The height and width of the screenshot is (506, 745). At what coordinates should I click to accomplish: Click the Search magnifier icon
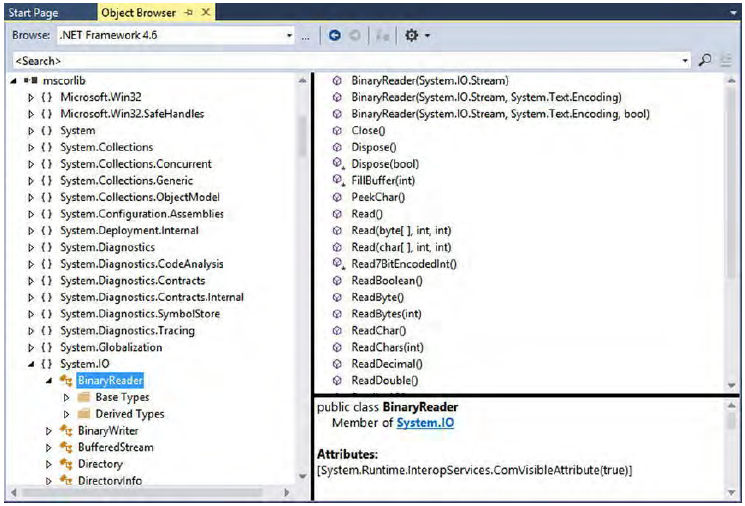(x=705, y=60)
